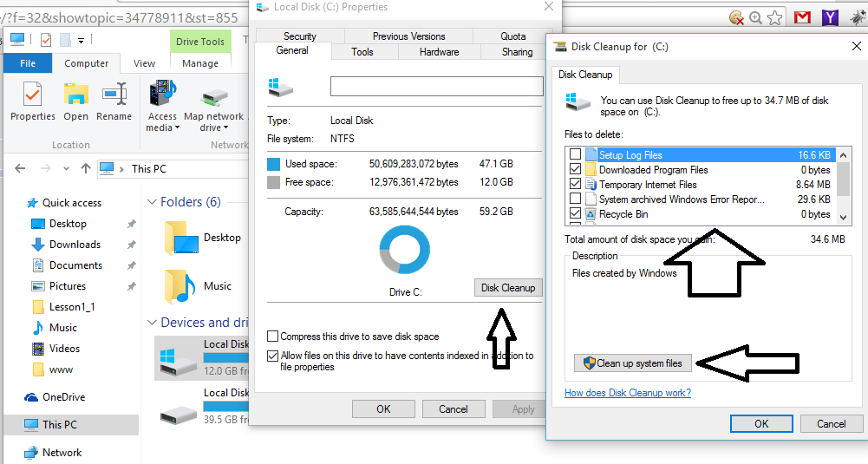Click OK in Disk Cleanup dialog
Image resolution: width=868 pixels, height=464 pixels.
[761, 423]
